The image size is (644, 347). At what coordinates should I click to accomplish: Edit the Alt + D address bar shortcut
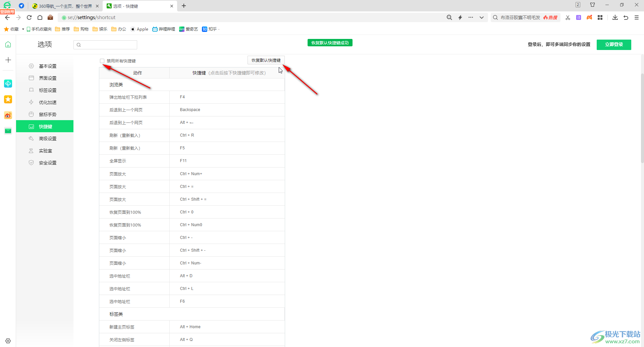(x=227, y=276)
